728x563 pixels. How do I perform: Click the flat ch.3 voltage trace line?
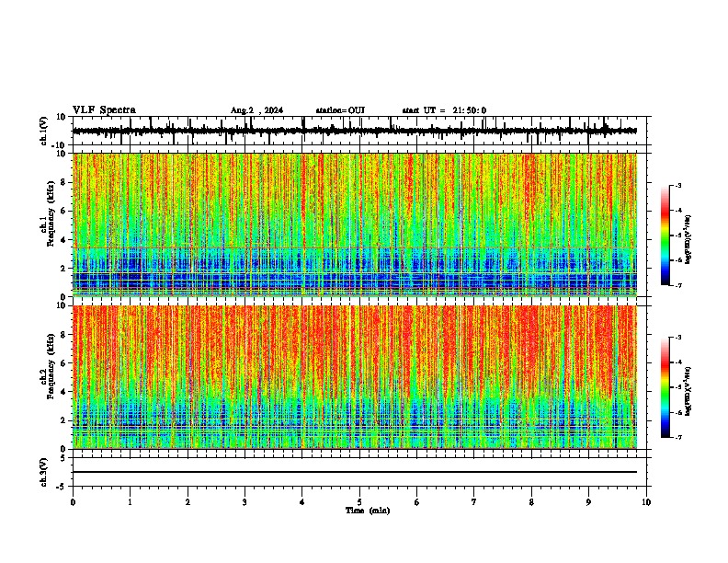(355, 472)
